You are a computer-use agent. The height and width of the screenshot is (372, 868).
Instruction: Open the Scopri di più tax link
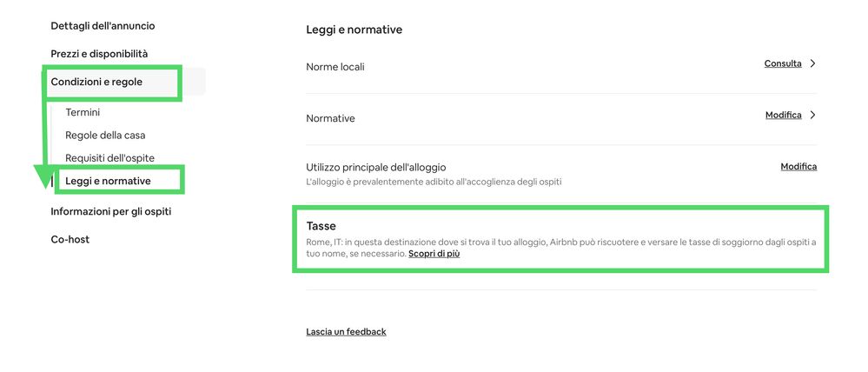tap(435, 254)
